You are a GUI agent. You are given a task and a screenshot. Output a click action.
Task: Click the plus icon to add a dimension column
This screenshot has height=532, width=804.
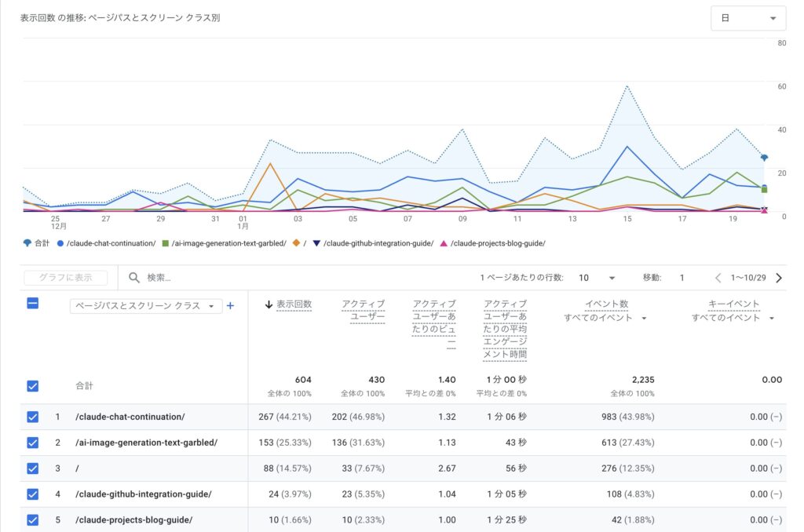pyautogui.click(x=230, y=306)
